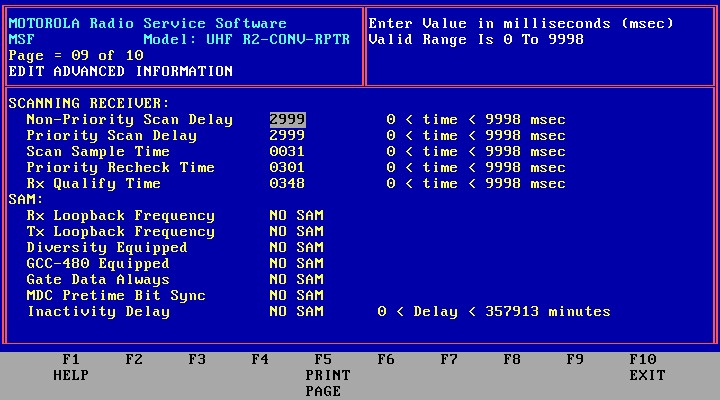The width and height of the screenshot is (720, 400).
Task: Click the range text beside Non-Priority Scan Delay
Action: pyautogui.click(x=476, y=119)
